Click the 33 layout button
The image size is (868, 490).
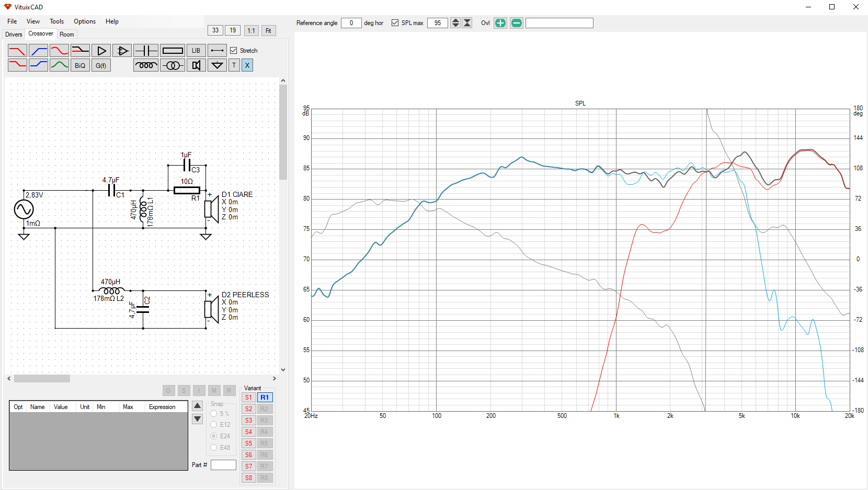(215, 30)
